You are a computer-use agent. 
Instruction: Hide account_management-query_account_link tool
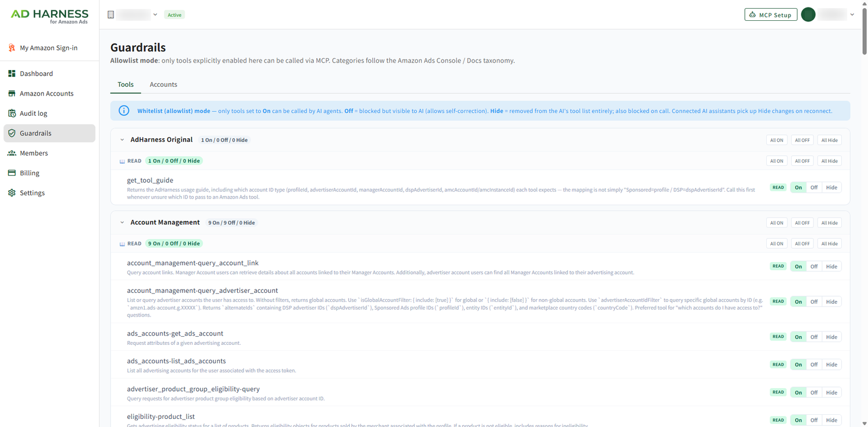coord(832,267)
